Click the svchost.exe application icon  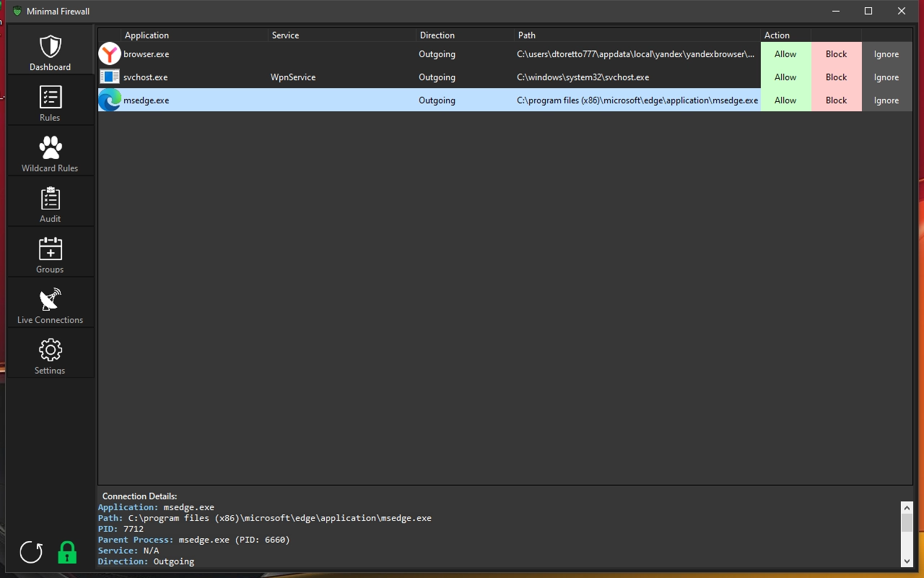[x=110, y=77]
